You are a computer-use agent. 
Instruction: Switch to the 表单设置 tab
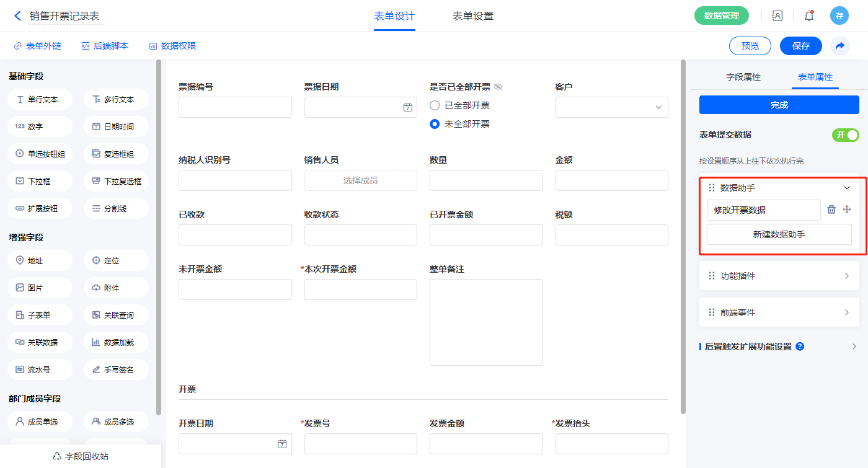pos(472,16)
